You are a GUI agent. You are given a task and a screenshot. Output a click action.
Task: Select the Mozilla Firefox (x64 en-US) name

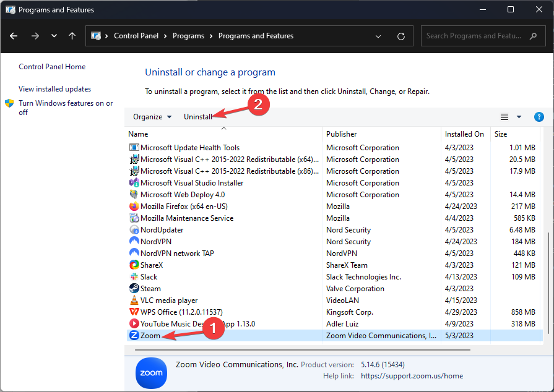(x=184, y=206)
